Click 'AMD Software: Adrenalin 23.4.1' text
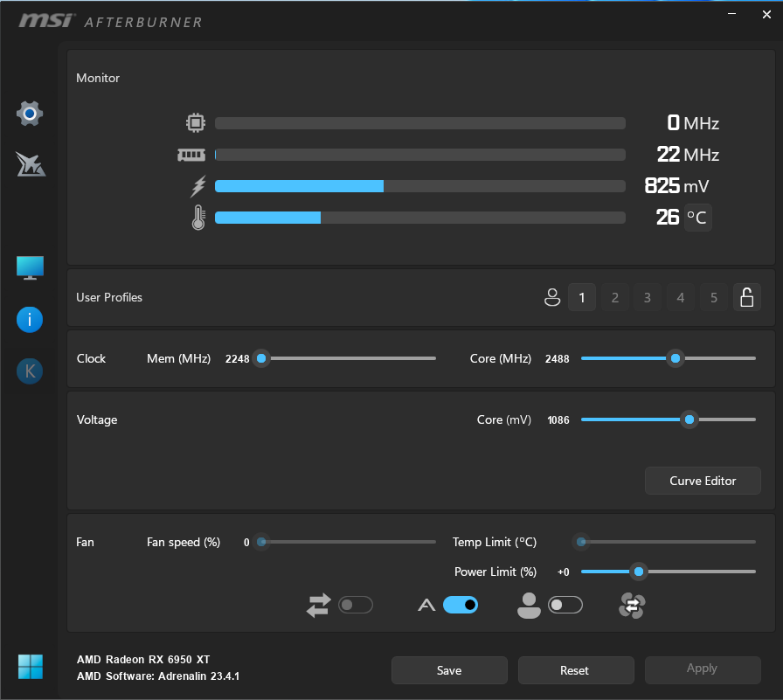 158,676
